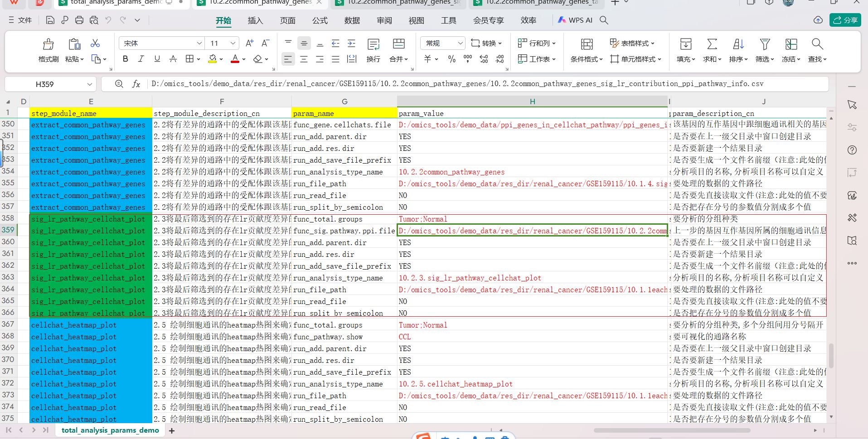868x439 pixels.
Task: Click the Format Painter brush icon
Action: click(48, 44)
